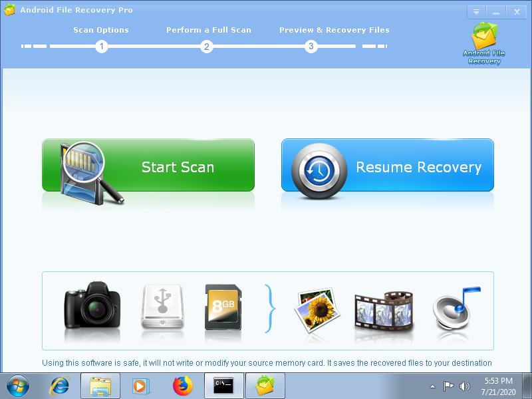Select the Perform a Full Scan step label

(209, 30)
